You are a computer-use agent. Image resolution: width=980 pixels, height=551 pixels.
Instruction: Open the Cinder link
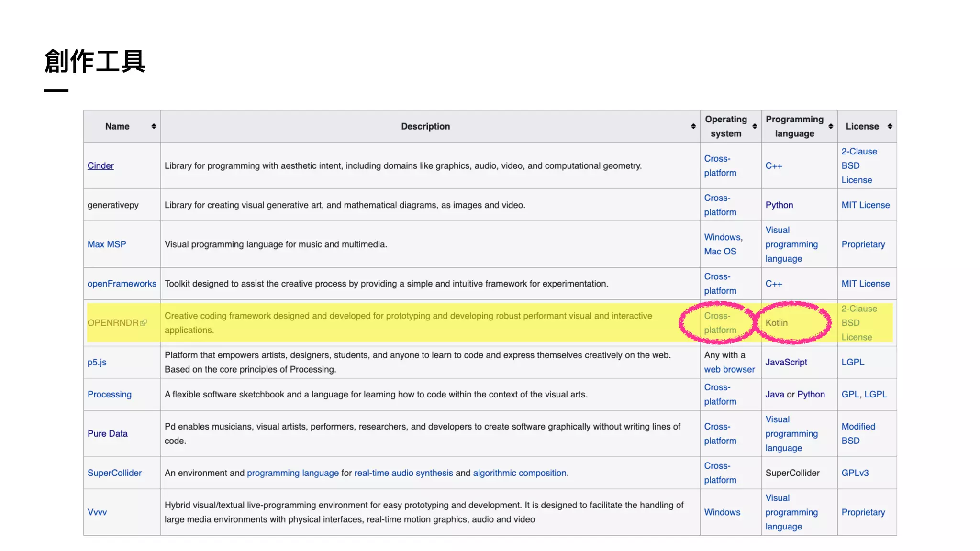[x=100, y=165]
